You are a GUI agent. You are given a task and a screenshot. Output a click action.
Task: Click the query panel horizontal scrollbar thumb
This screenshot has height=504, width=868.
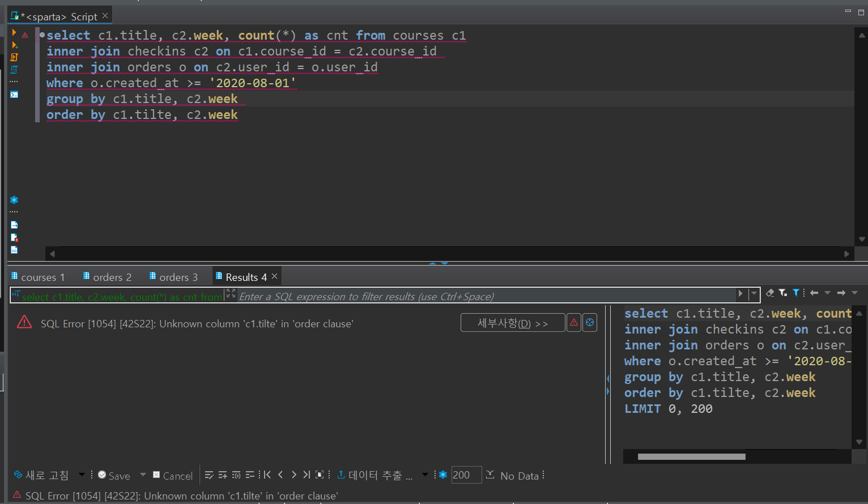coord(691,456)
